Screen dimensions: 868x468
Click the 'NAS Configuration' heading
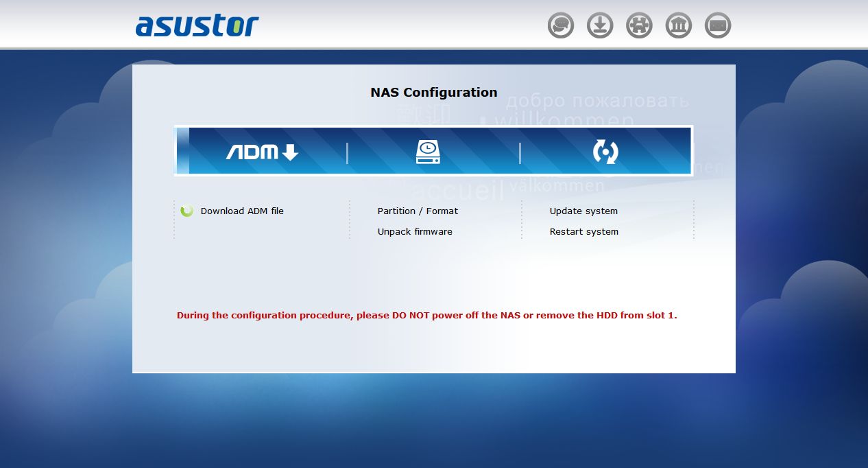pos(434,92)
